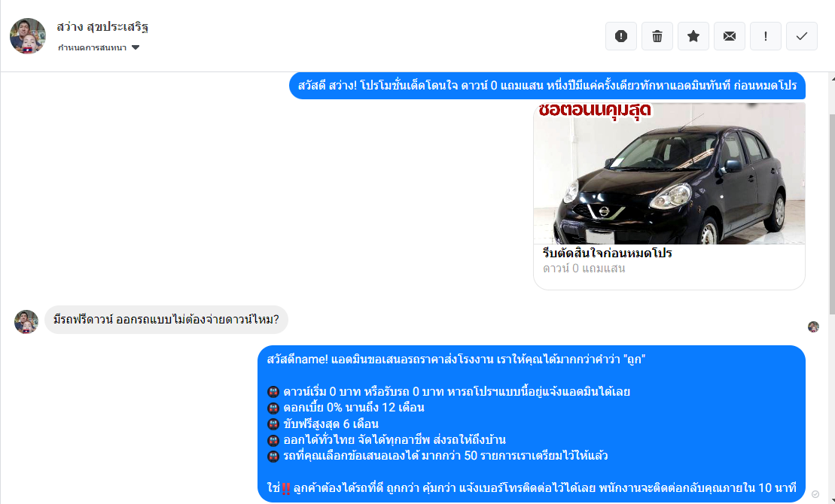
Task: Click the card subtitle ดาวน์ 0 แถมแสน
Action: pos(584,269)
